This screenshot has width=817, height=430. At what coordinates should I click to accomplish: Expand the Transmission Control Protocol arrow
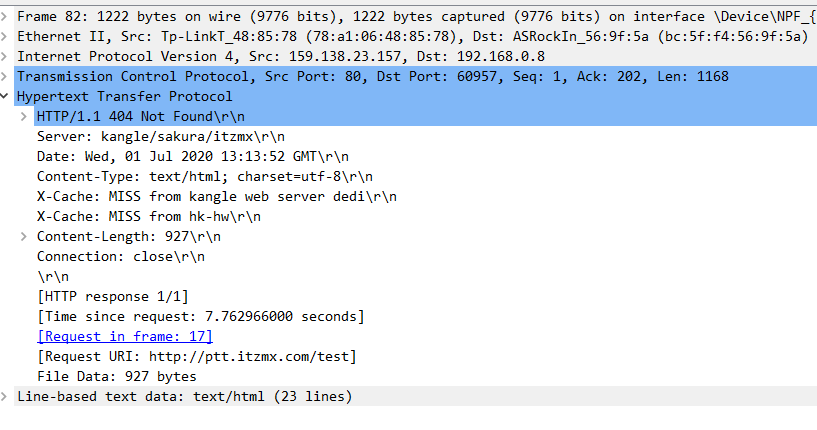tap(4, 77)
